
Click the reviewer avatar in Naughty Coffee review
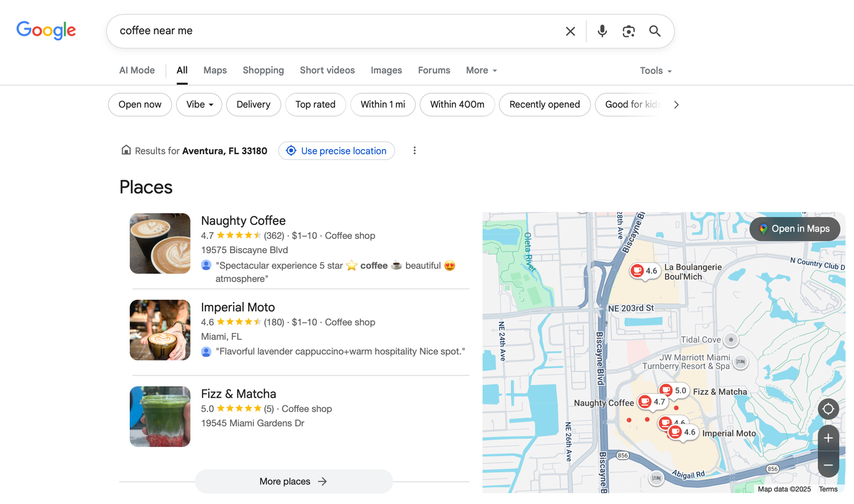click(x=206, y=265)
